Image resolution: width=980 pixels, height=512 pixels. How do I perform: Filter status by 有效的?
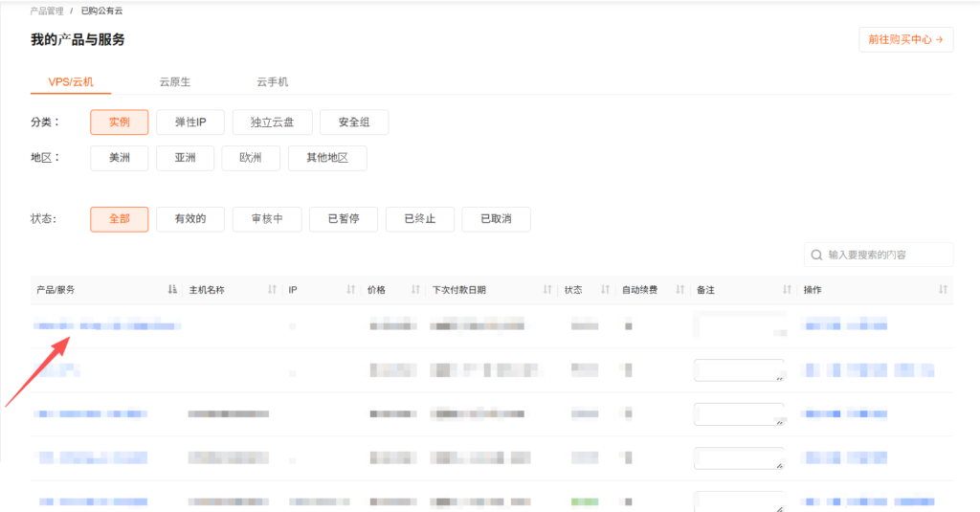(x=190, y=219)
